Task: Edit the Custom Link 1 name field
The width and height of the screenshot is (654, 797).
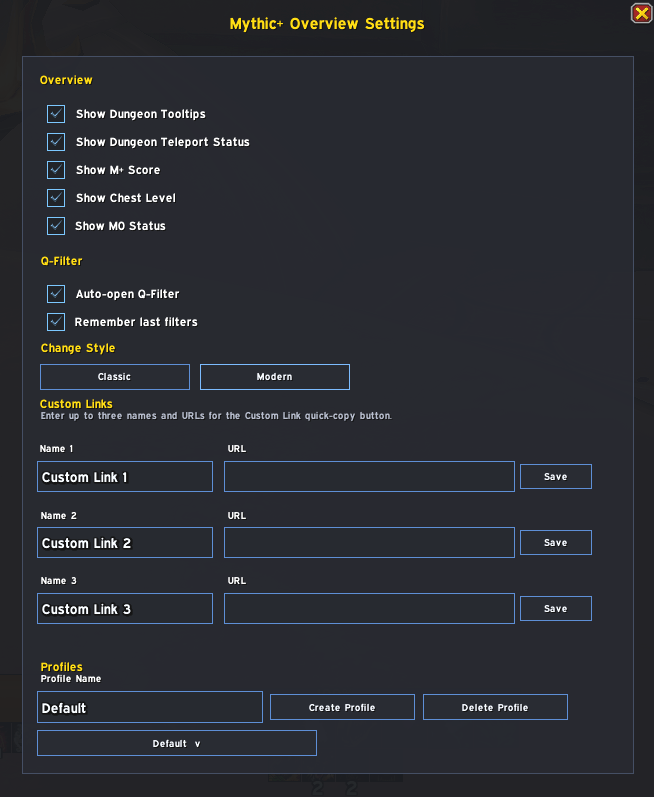Action: point(125,477)
